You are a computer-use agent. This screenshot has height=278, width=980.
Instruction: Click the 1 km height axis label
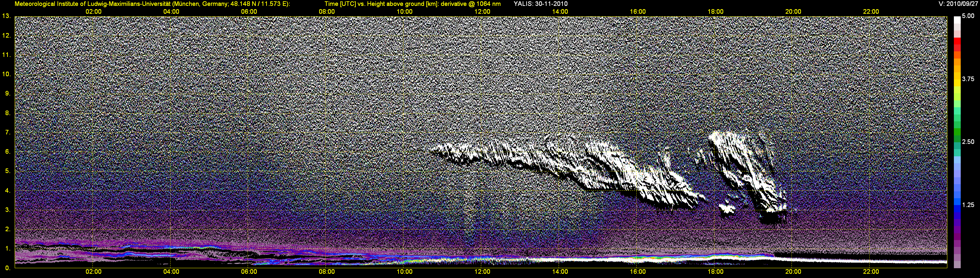tap(8, 248)
